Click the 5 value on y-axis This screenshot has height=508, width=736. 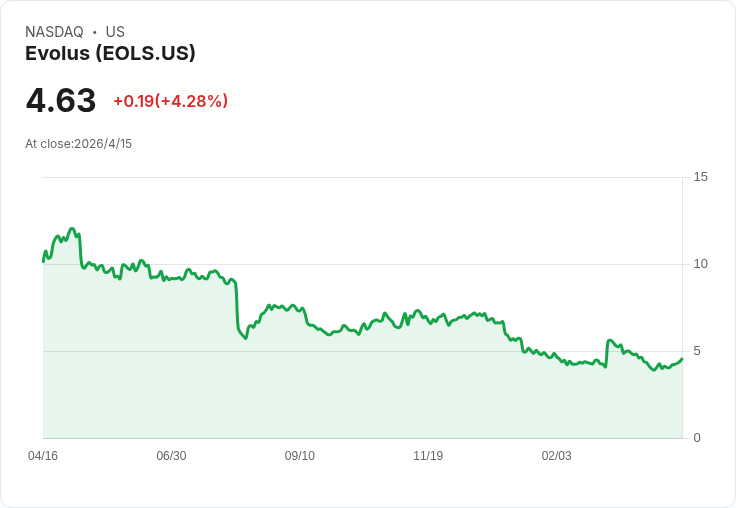[x=697, y=351]
